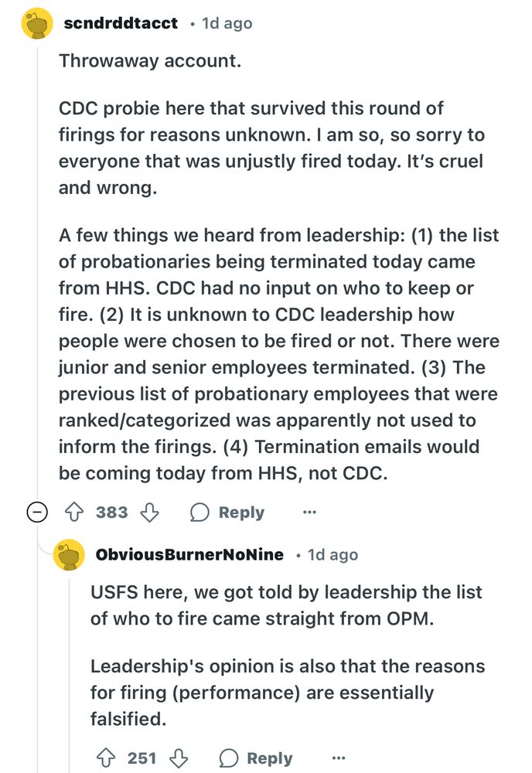Screen dimensions: 532x773
Task: Reply to ObviousBurnerNoNine's comment
Action: (257, 758)
